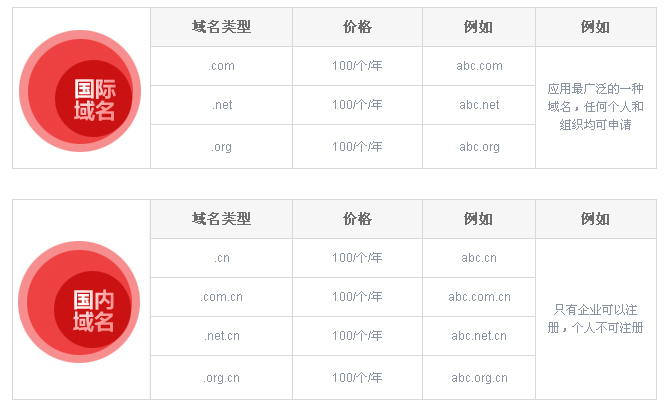Pick the .net.cn domain type cell
The height and width of the screenshot is (405, 670).
coord(221,336)
